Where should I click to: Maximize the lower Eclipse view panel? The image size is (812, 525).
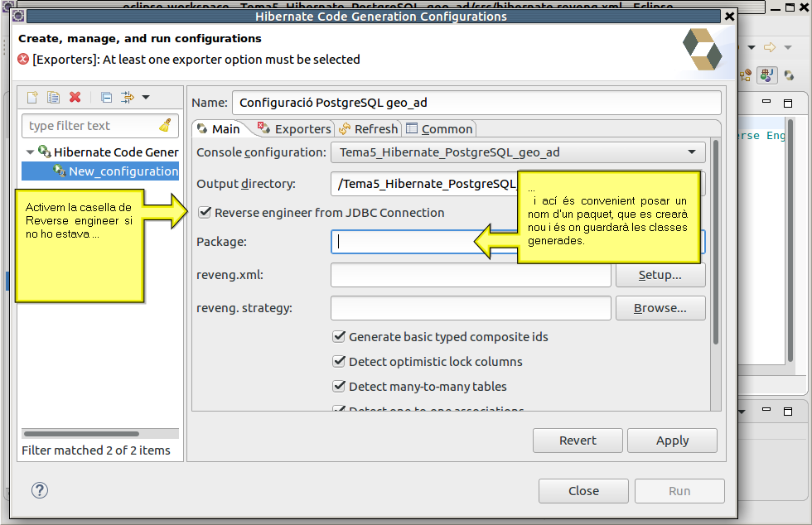(x=788, y=411)
